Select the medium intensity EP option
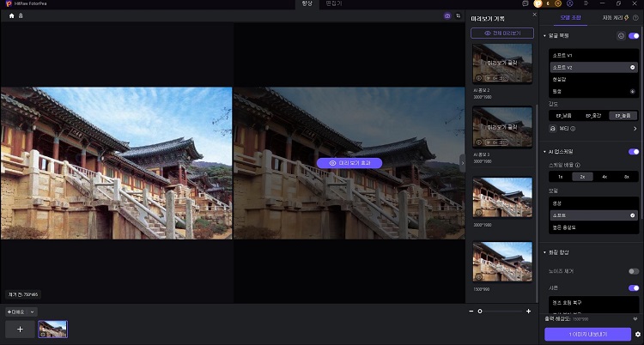This screenshot has width=644, height=345. (593, 116)
